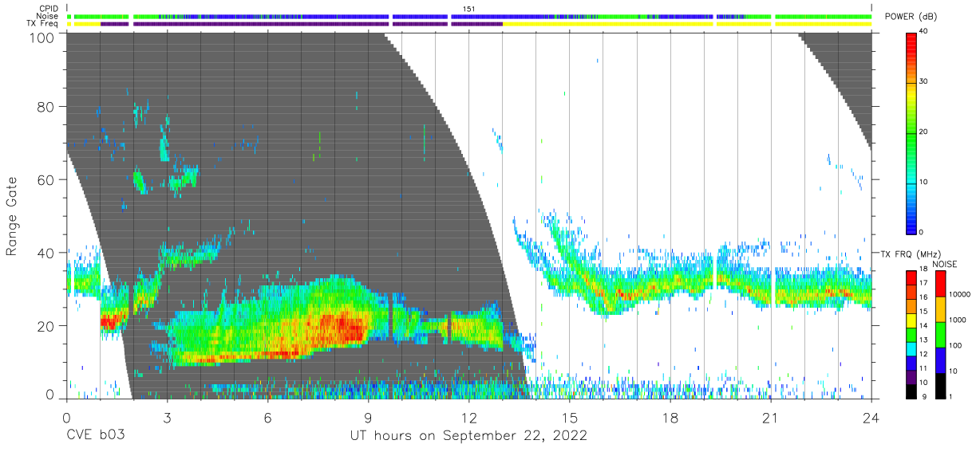Click the '100' tick on Range Gate axis
The height and width of the screenshot is (452, 980).
(x=43, y=37)
